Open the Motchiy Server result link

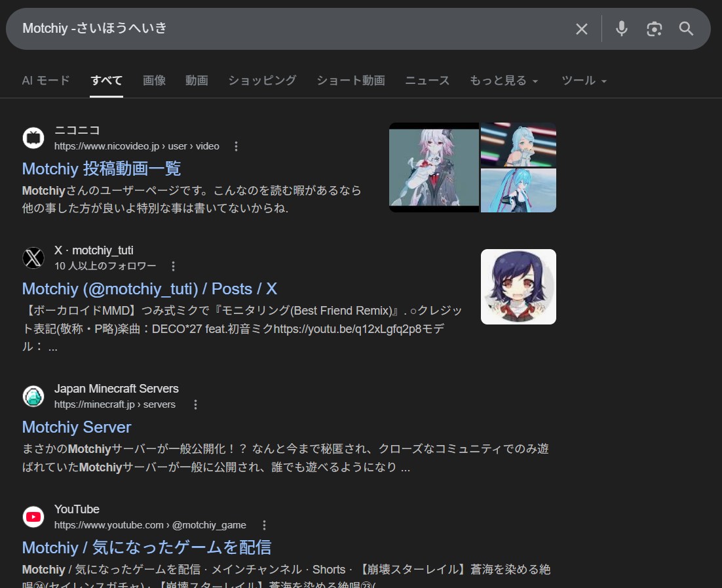coord(77,427)
